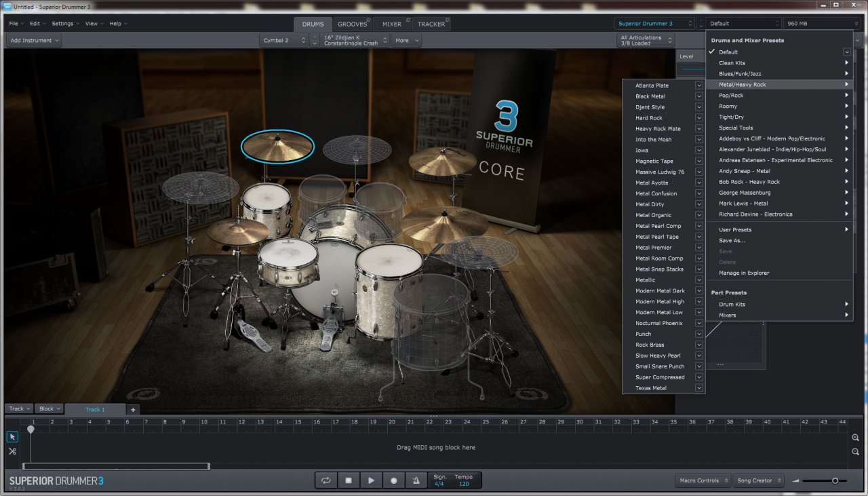Open the Help menu
This screenshot has height=496, width=868.
coord(118,24)
